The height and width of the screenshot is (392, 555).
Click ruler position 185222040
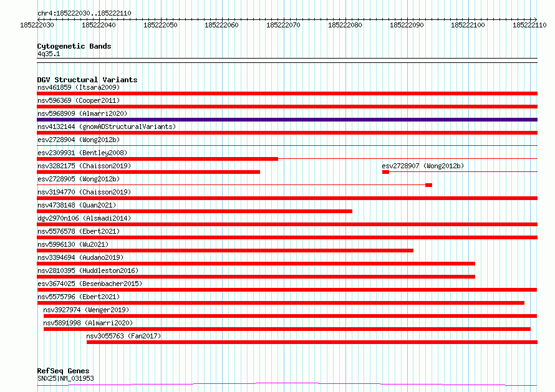pos(99,25)
